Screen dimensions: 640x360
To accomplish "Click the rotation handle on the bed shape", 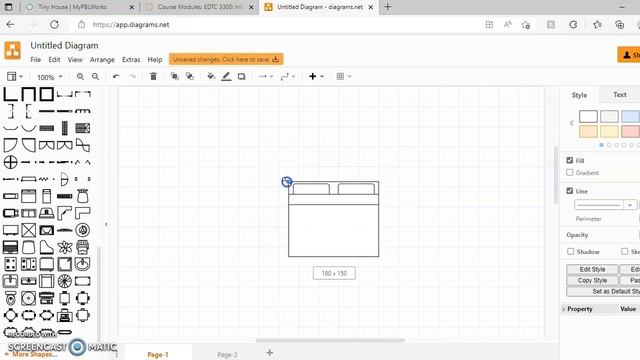I will click(287, 182).
